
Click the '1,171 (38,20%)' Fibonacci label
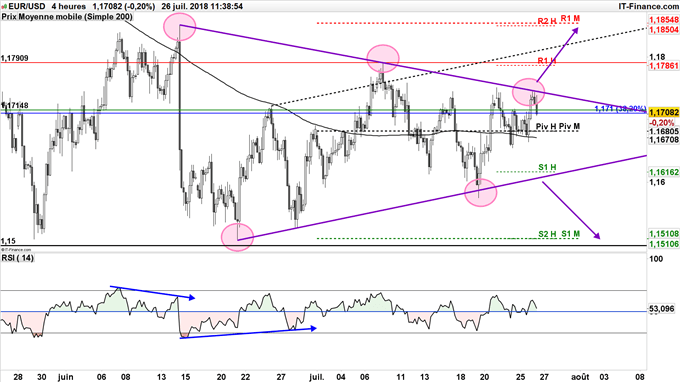(x=621, y=108)
